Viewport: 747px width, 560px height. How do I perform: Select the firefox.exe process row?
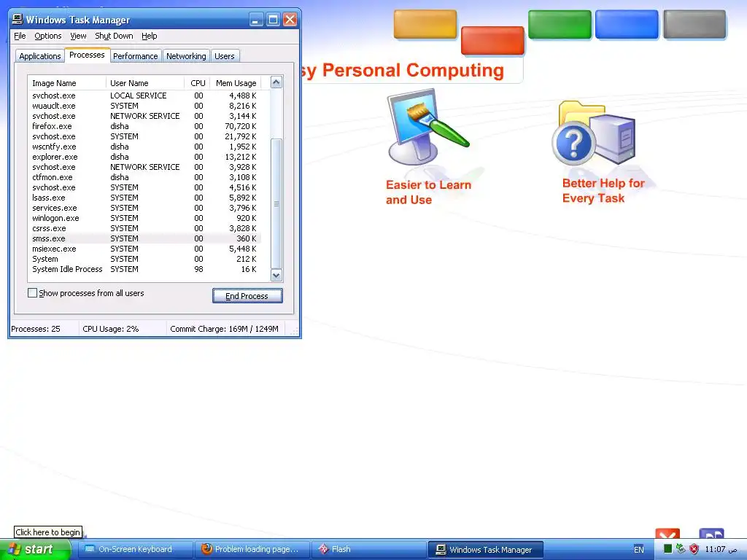click(144, 126)
